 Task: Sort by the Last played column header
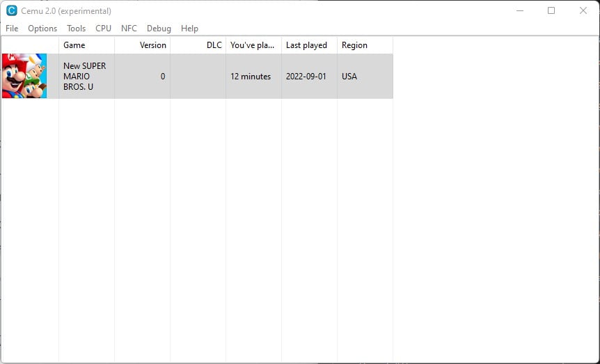click(x=310, y=45)
